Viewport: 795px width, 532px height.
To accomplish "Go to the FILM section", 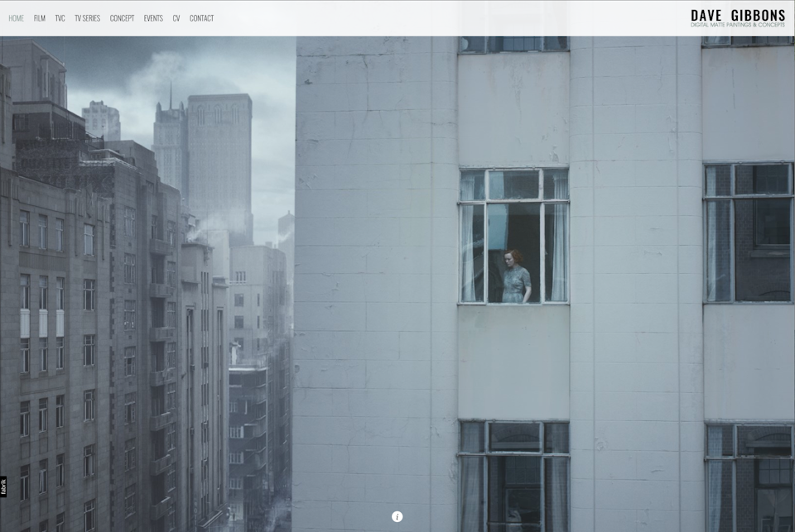I will pos(40,18).
